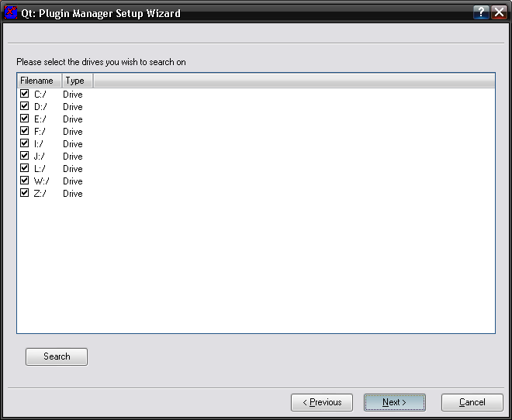Image resolution: width=512 pixels, height=420 pixels.
Task: Uncheck the L:/ drive checkbox
Action: [x=24, y=168]
